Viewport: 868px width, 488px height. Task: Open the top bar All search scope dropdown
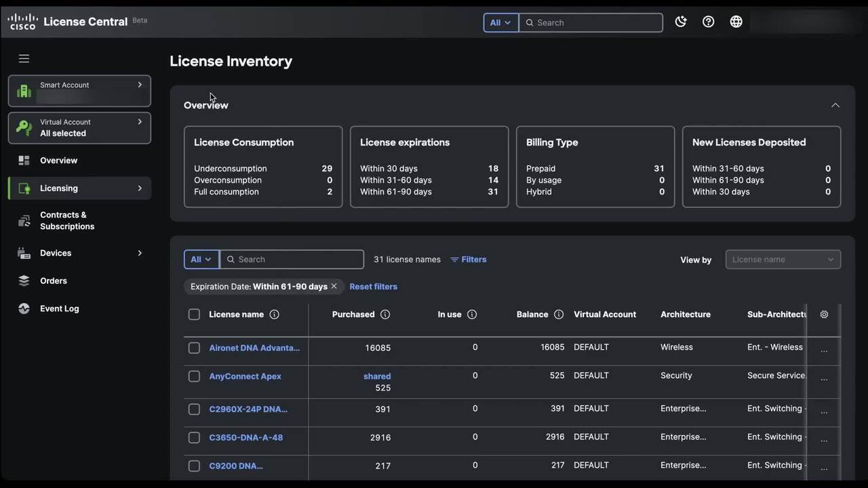(x=500, y=22)
